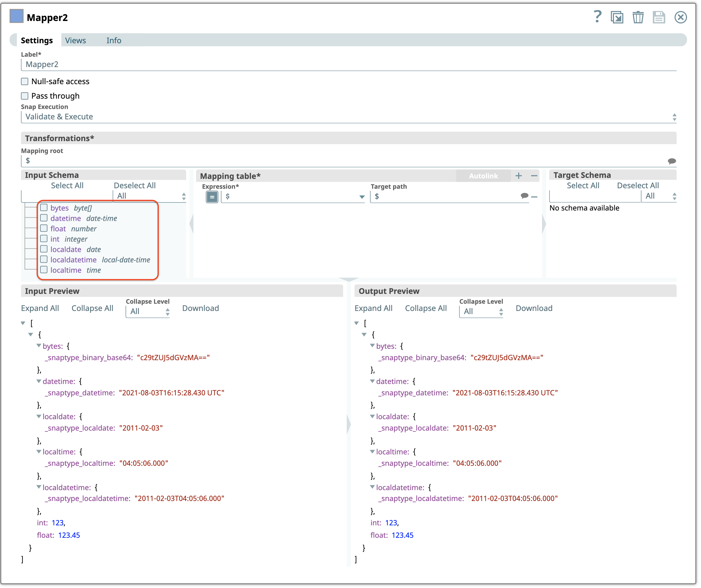Add a mapping row with plus icon
The height and width of the screenshot is (588, 701).
(518, 176)
